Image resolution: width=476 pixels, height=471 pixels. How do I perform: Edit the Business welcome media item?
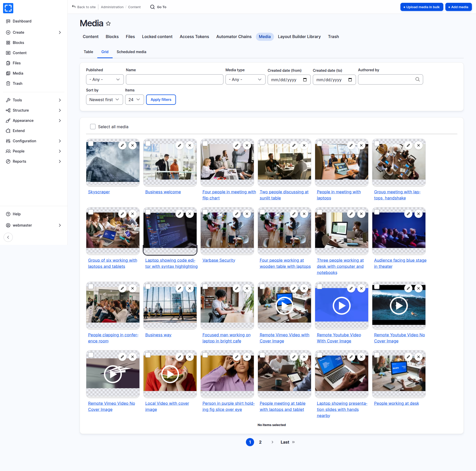pyautogui.click(x=180, y=145)
